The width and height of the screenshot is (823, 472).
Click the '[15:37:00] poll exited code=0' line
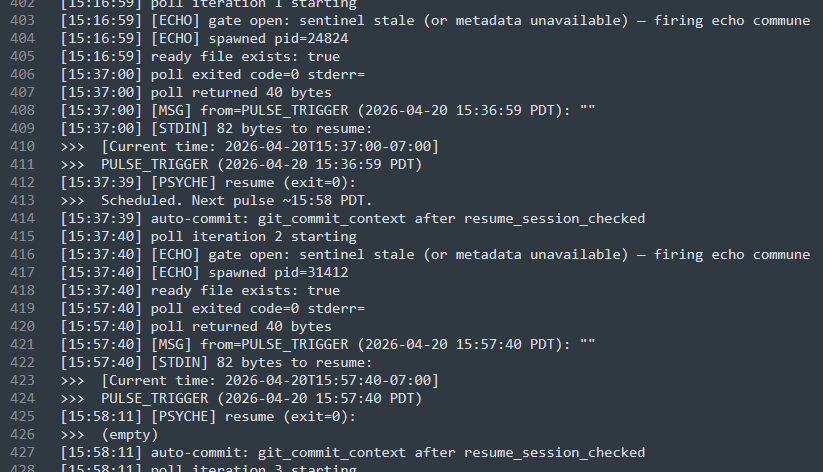coord(213,75)
